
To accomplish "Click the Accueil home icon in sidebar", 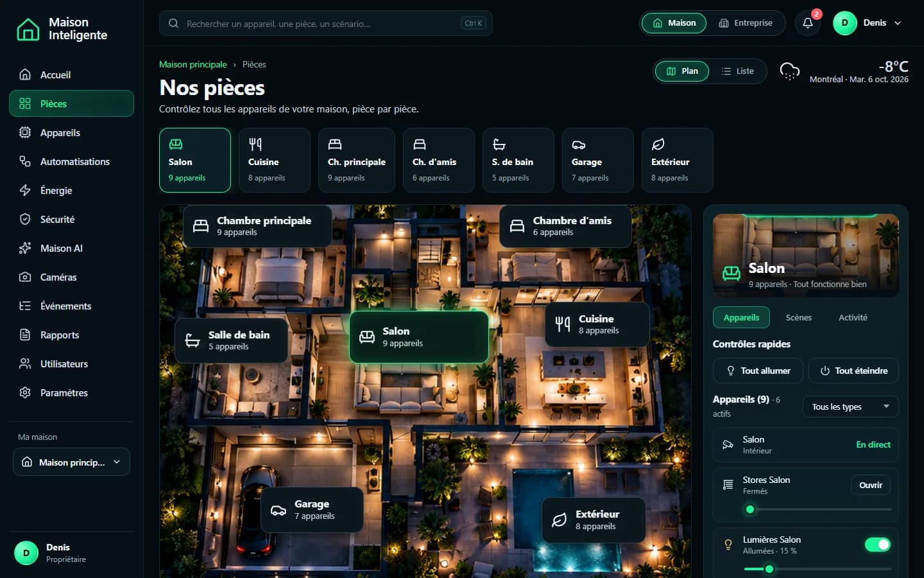I will [25, 74].
